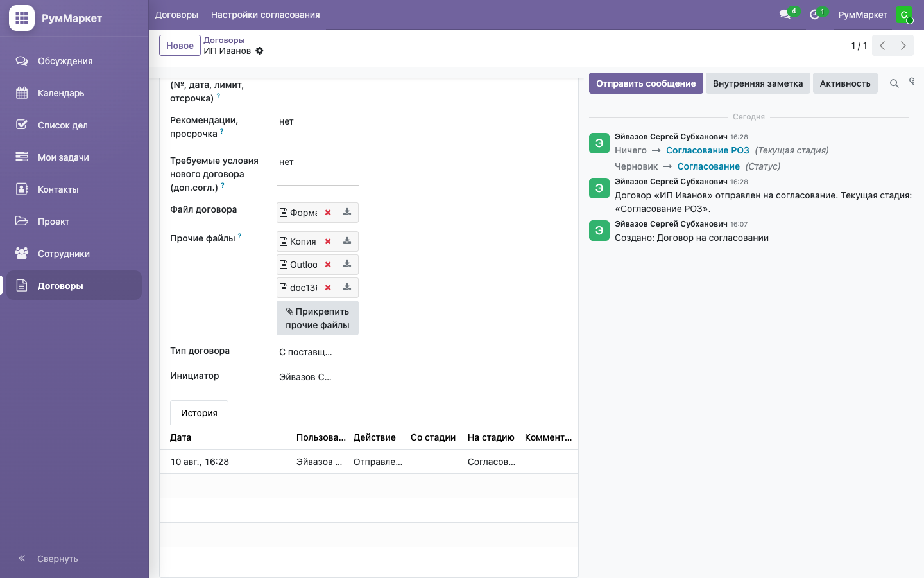924x578 pixels.
Task: Select the История tab
Action: pos(199,413)
